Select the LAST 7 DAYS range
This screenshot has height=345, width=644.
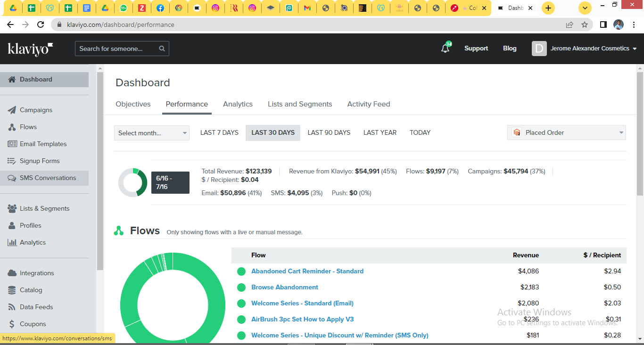[x=219, y=132]
